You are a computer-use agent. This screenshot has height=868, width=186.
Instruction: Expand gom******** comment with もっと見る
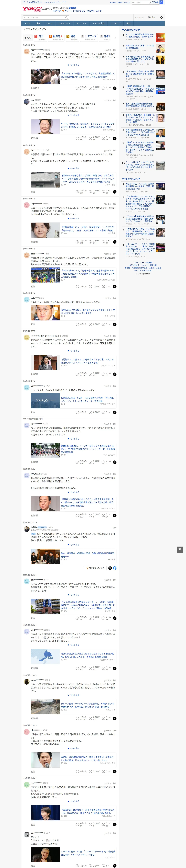[x=73, y=695]
